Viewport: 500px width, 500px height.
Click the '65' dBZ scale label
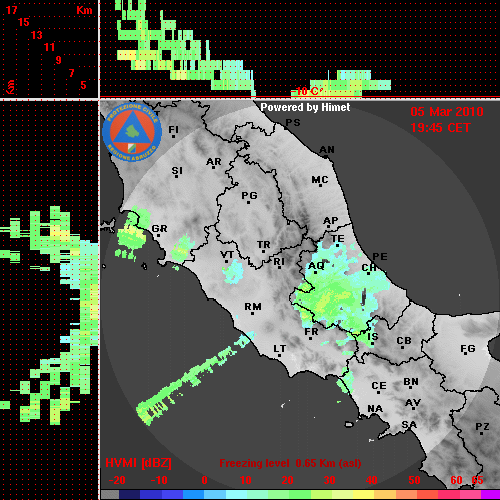tap(477, 480)
